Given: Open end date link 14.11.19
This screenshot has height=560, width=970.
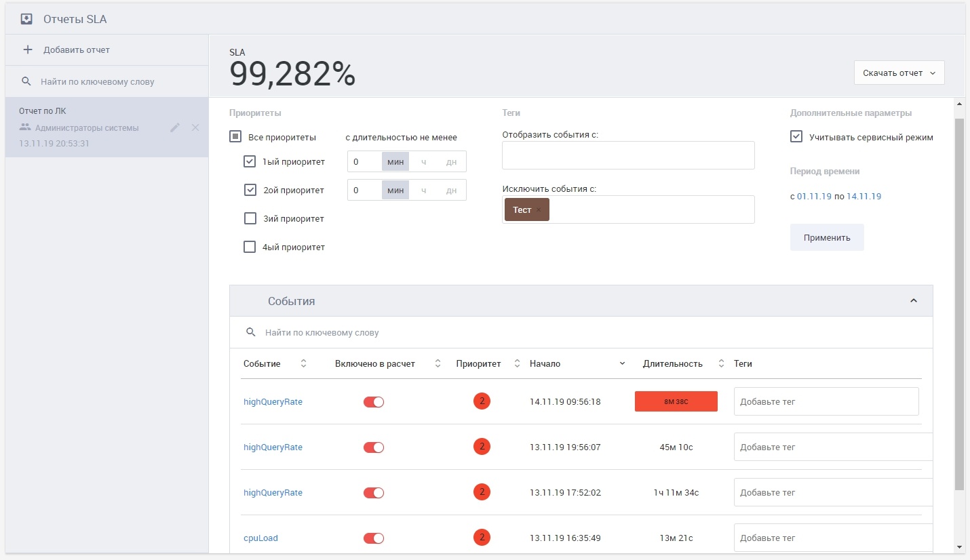Looking at the screenshot, I should [864, 197].
